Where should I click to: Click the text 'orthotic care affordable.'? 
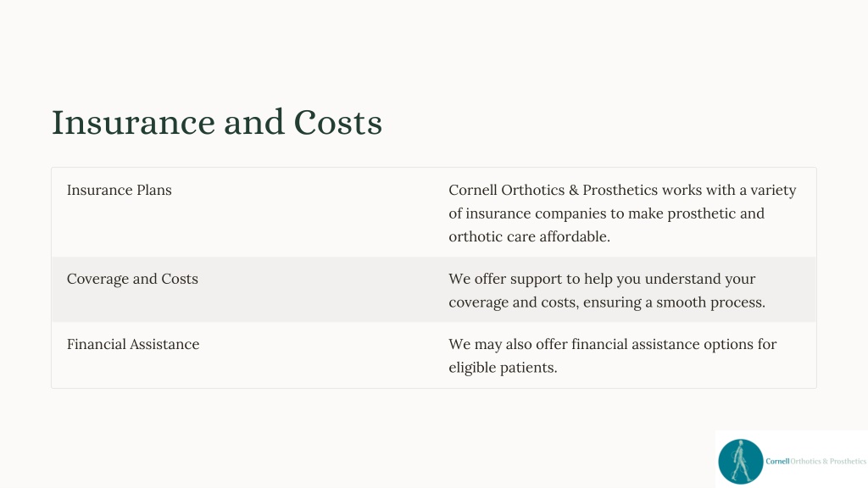click(x=529, y=236)
